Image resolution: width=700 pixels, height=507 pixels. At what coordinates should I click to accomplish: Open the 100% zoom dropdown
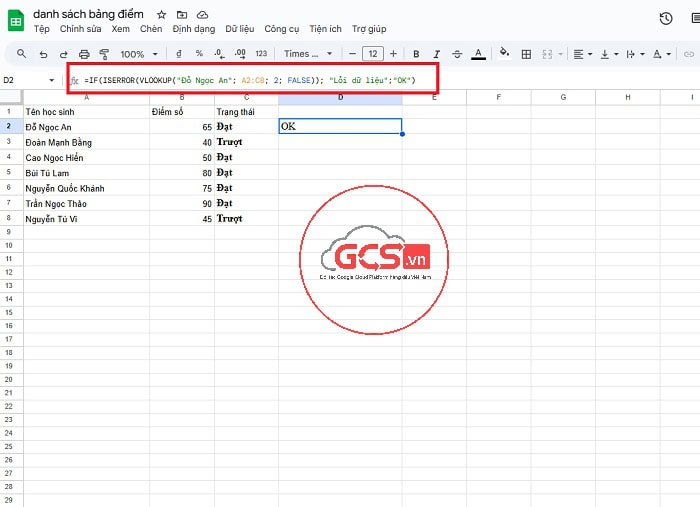(138, 54)
